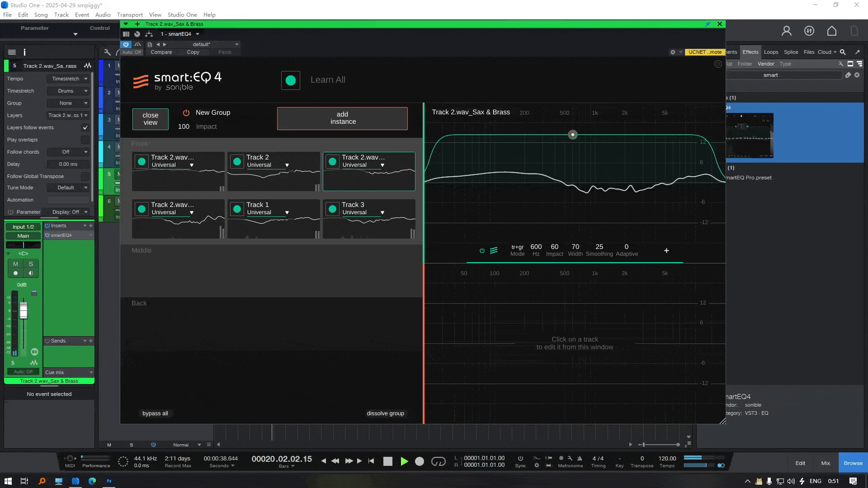Click the Delay 0.00 ms field
Viewport: 868px width, 488px height.
[68, 164]
